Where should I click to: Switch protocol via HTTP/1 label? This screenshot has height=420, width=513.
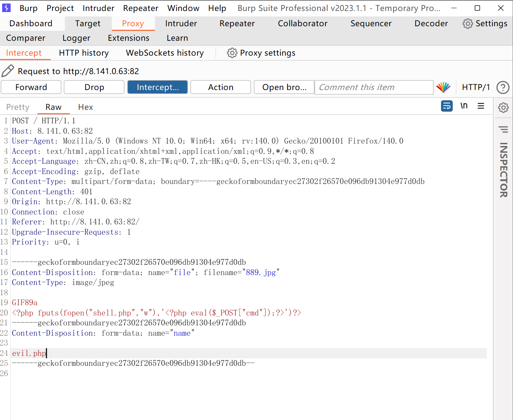click(x=476, y=87)
